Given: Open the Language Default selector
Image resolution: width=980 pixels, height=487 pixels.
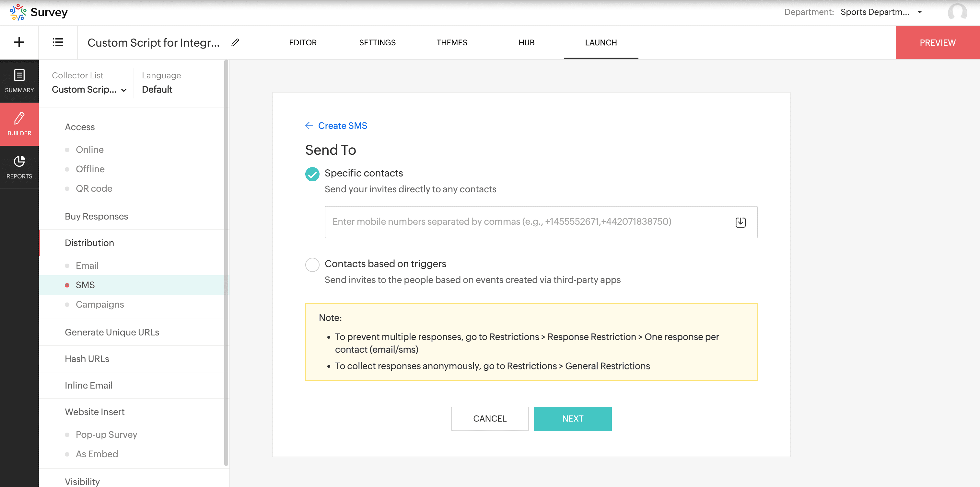Looking at the screenshot, I should 157,90.
